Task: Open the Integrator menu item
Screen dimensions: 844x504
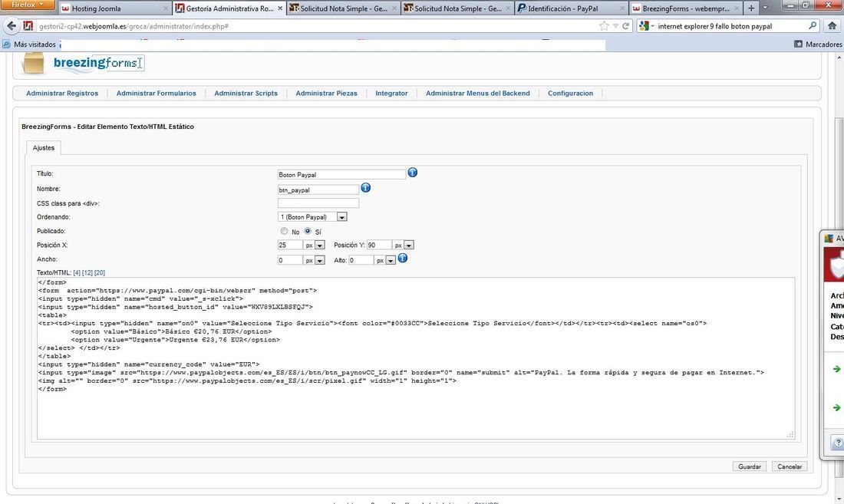Action: click(x=391, y=93)
